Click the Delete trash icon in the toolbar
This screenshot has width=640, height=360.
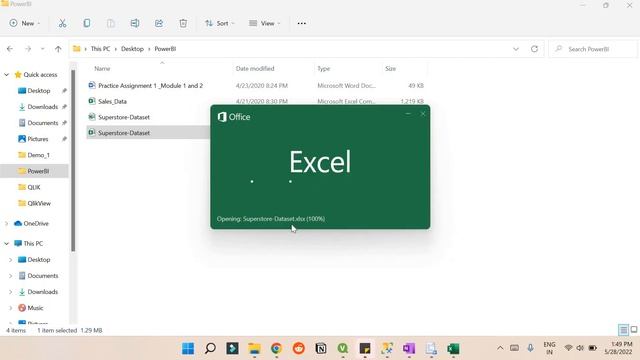click(x=183, y=23)
